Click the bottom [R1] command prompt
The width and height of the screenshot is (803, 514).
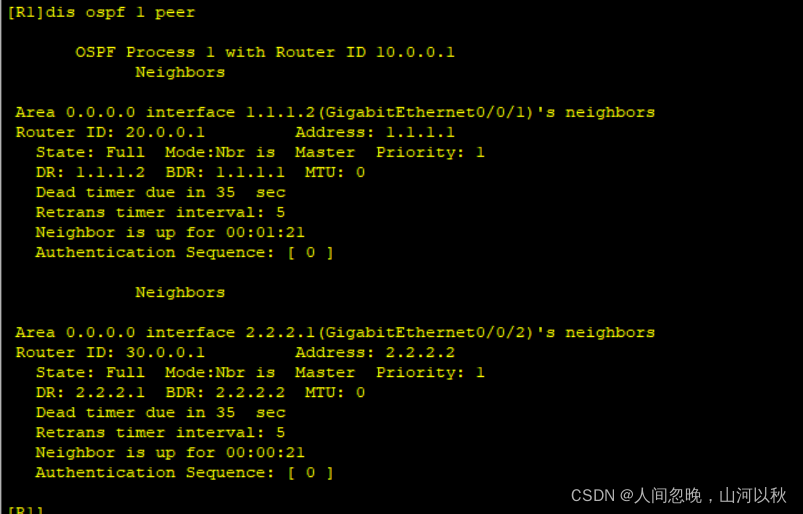[x=24, y=509]
